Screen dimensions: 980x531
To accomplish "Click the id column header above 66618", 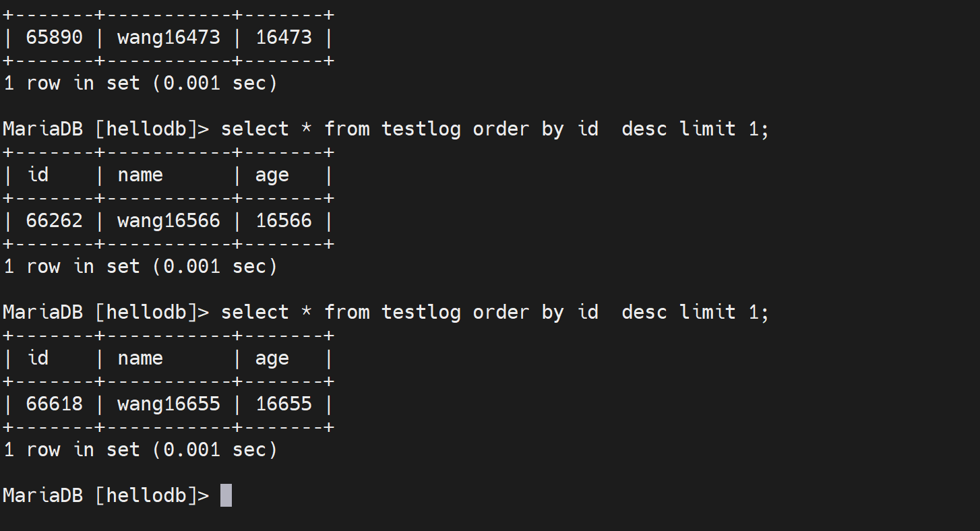I will coord(38,358).
